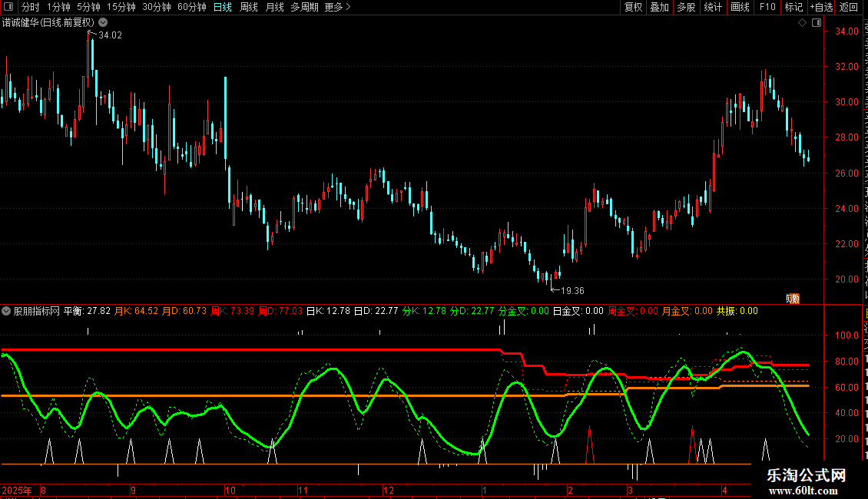Click month 12 on time axis
This screenshot has width=868, height=499.
[389, 490]
